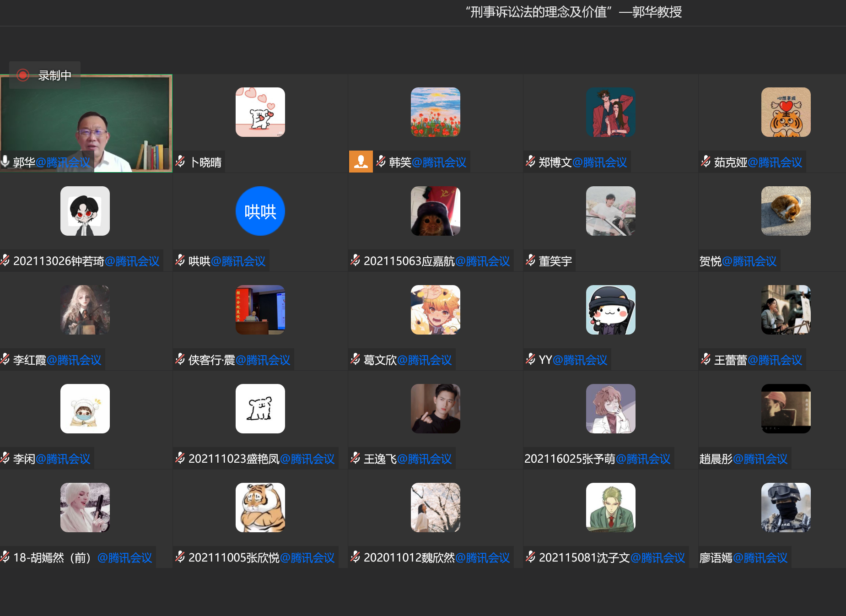Image resolution: width=846 pixels, height=616 pixels.
Task: Click the sleeping cat avatar of 贺悦
Action: pyautogui.click(x=786, y=211)
